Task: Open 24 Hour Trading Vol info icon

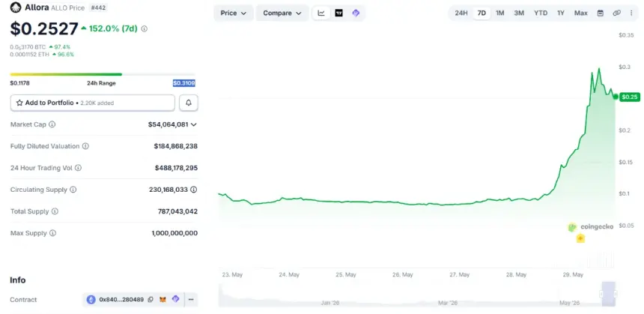Action: (78, 168)
